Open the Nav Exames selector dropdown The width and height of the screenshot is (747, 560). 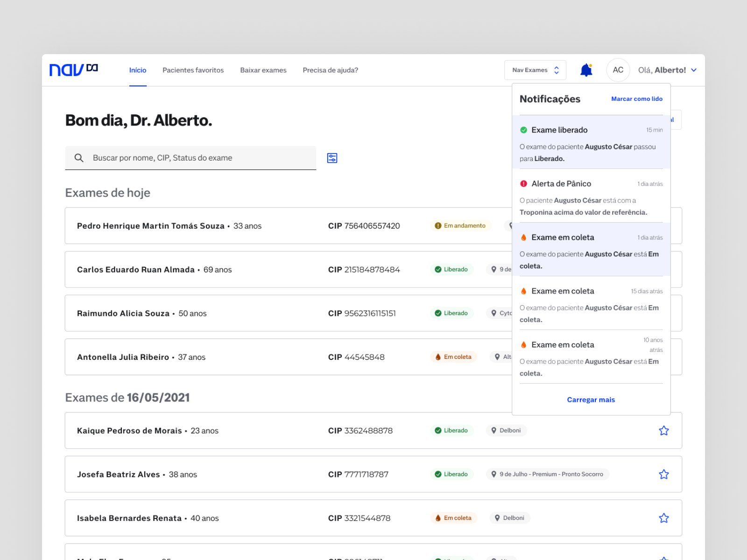click(535, 70)
